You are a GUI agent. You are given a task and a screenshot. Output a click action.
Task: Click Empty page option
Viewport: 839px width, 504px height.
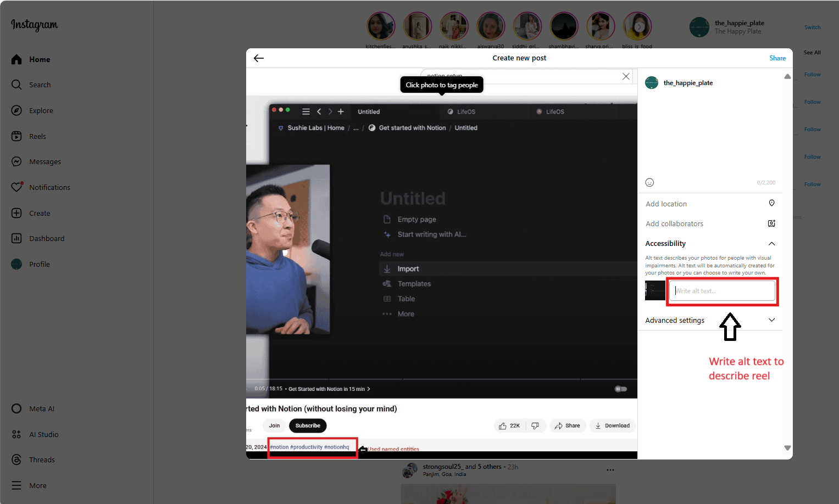point(416,219)
